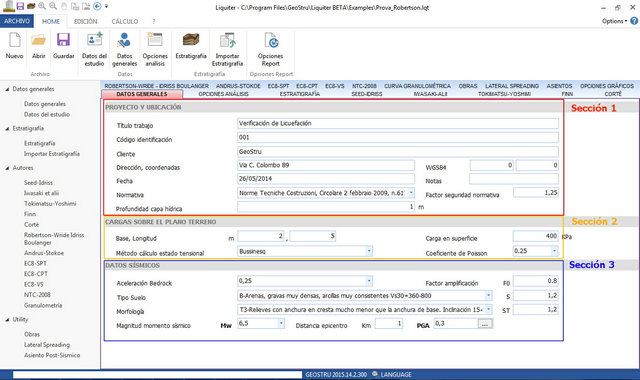Viewport: 640px width, 380px height.
Task: Collapse the Utility tree node
Action: 7,320
